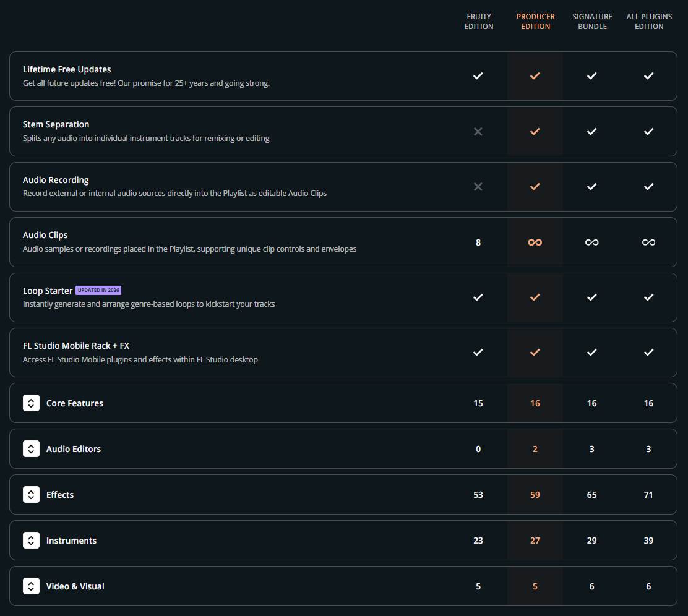Click the Producer checkmark for Audio Recording
This screenshot has width=688, height=616.
click(535, 186)
